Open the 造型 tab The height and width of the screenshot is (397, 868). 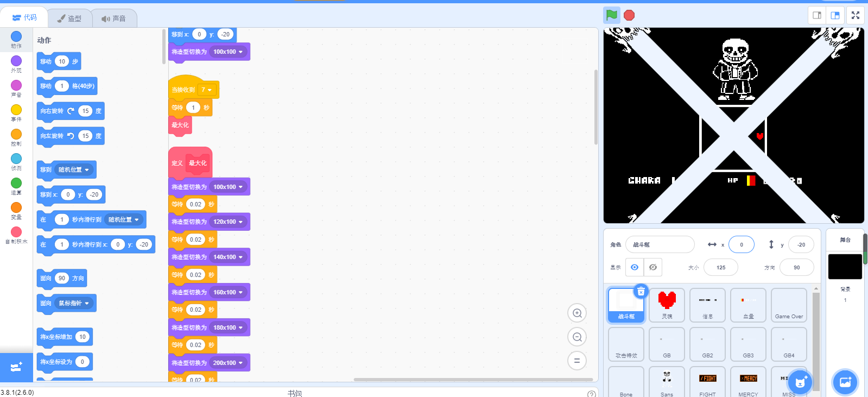(x=69, y=18)
